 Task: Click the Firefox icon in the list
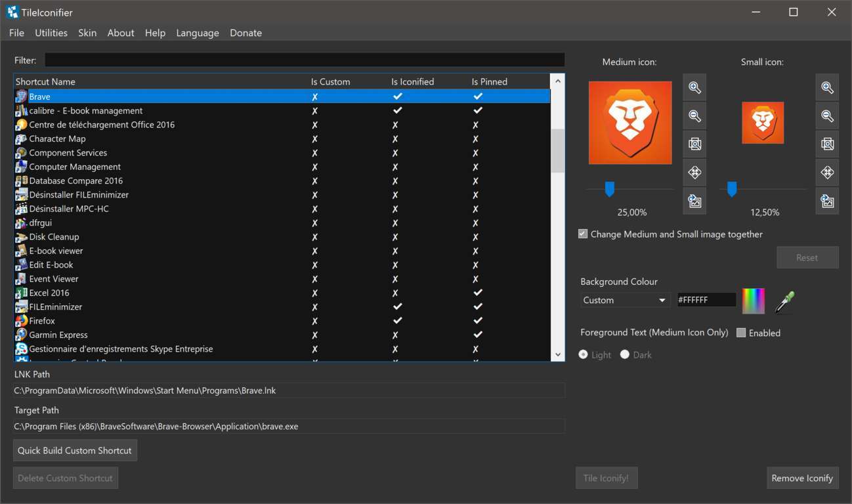pos(21,321)
